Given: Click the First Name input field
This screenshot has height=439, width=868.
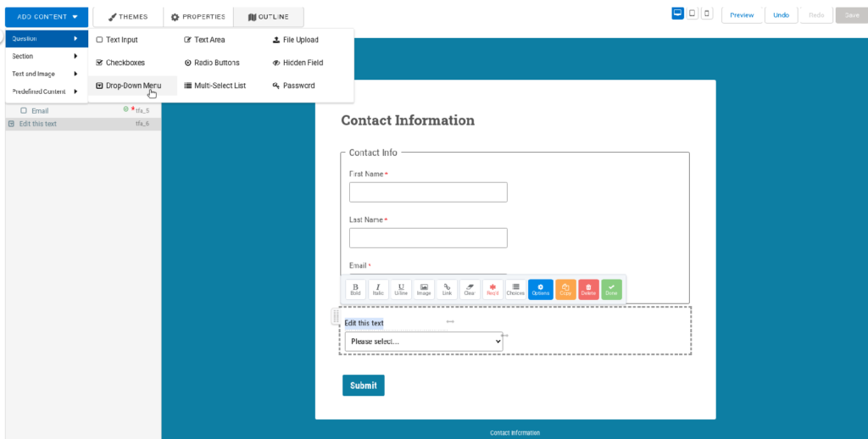Looking at the screenshot, I should [x=428, y=192].
